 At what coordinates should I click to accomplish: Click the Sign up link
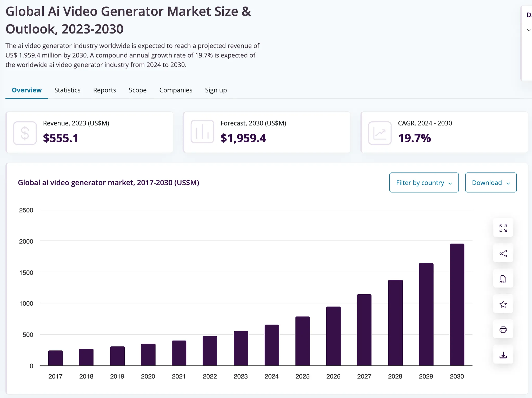coord(216,90)
